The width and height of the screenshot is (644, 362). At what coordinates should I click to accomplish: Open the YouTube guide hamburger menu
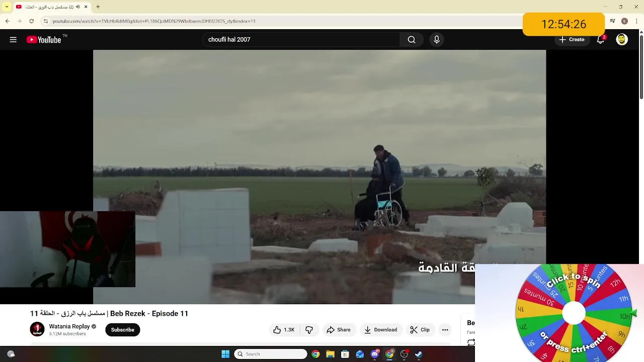tap(13, 40)
